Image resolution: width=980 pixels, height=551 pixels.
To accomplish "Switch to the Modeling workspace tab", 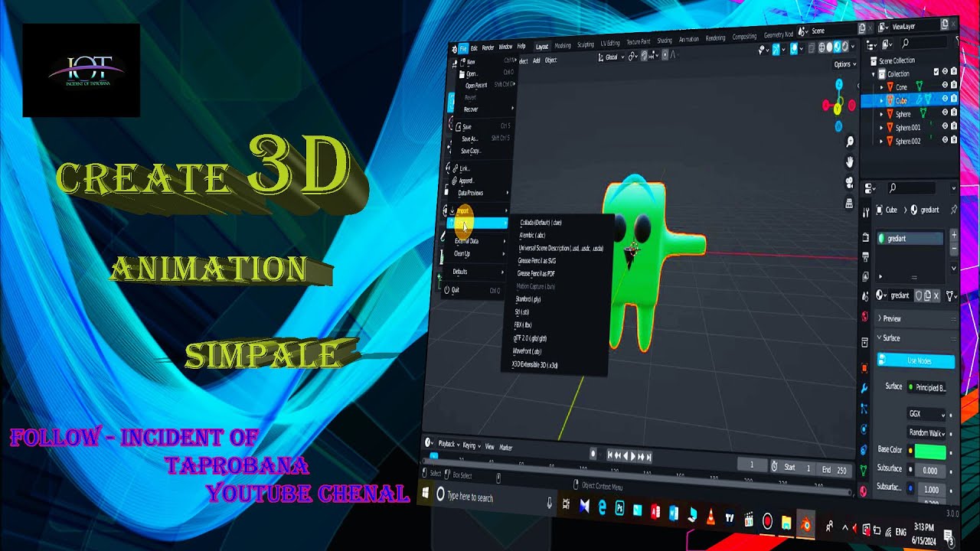I will (x=563, y=45).
